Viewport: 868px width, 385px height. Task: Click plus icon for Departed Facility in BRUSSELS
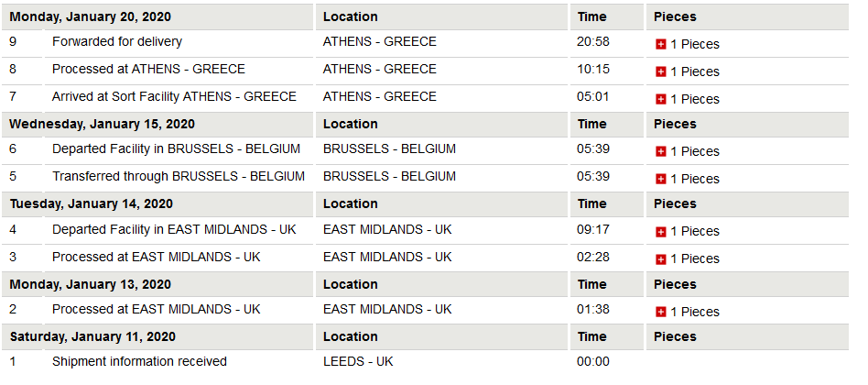[x=660, y=152]
